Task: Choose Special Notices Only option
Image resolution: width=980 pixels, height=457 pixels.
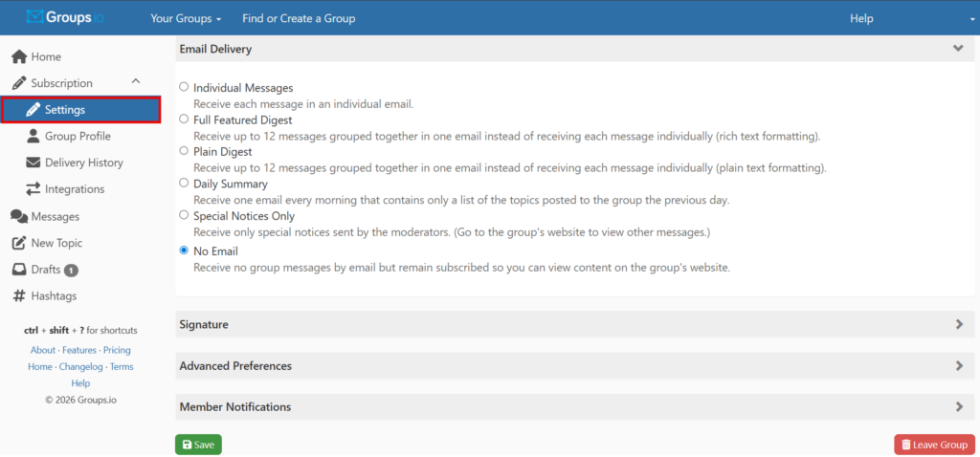Action: (x=184, y=215)
